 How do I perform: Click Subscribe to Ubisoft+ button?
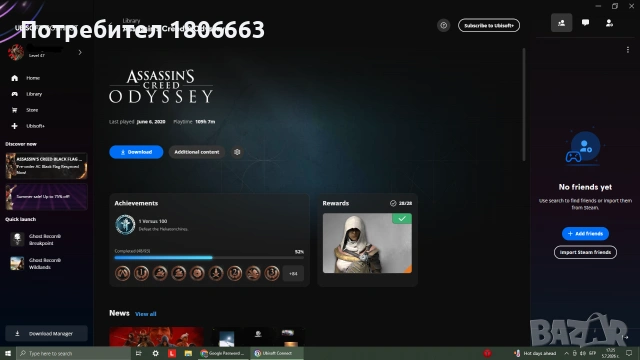[x=489, y=25]
